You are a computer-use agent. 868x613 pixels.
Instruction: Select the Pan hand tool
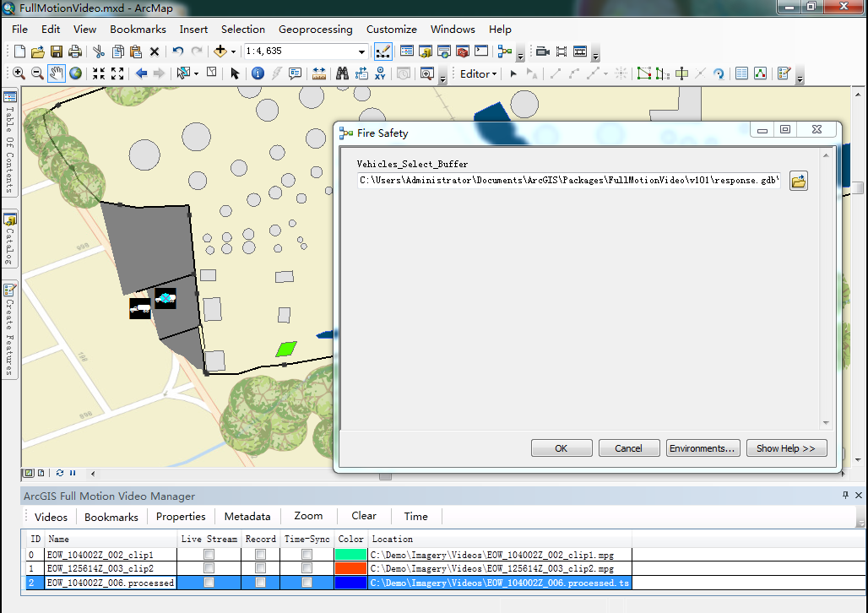[56, 73]
